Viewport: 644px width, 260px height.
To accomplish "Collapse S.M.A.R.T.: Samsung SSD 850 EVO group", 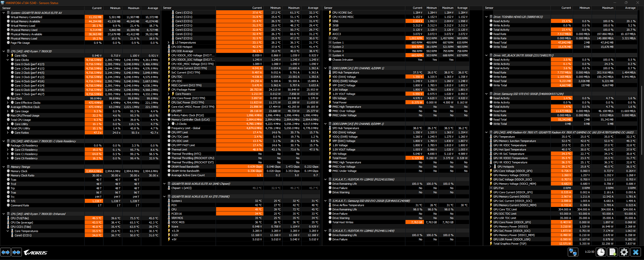I will click(326, 201).
